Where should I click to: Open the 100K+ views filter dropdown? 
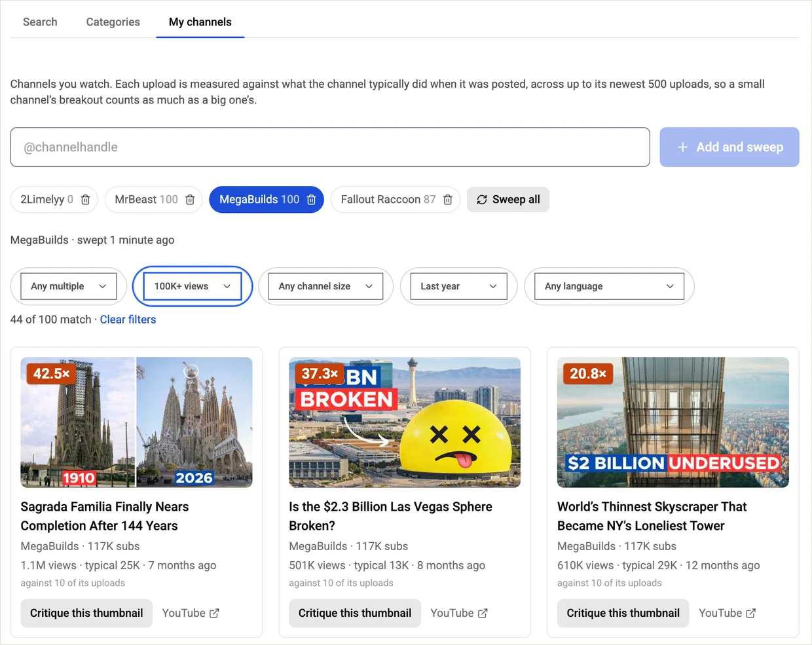(x=193, y=286)
